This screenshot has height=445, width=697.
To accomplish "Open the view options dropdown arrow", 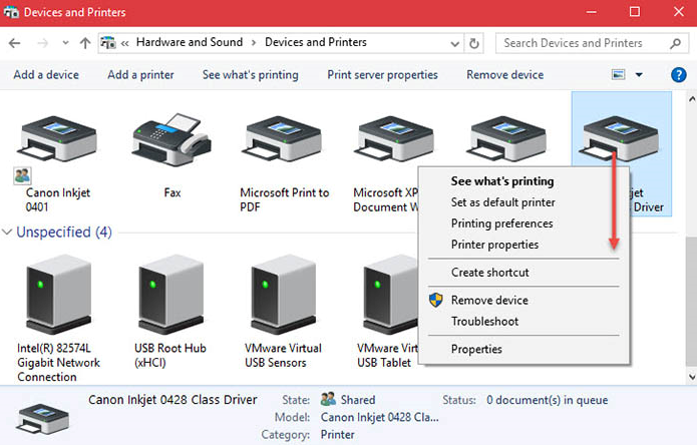I will click(x=639, y=75).
